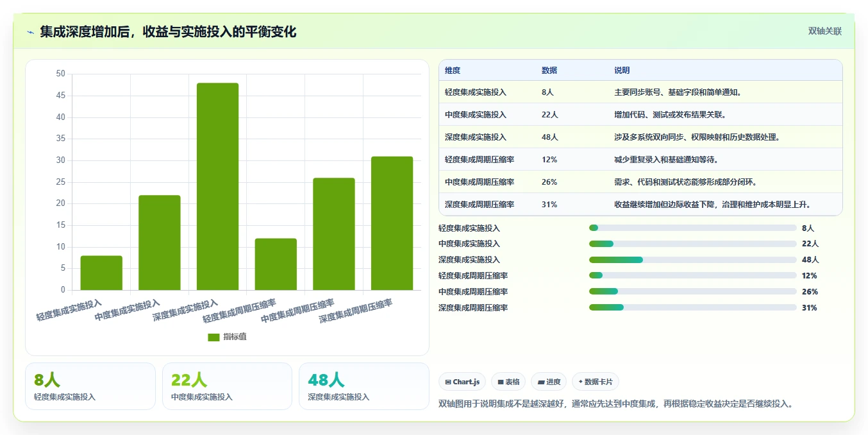Toggle the 指标值 legend swatch
The width and height of the screenshot is (868, 435).
click(213, 337)
